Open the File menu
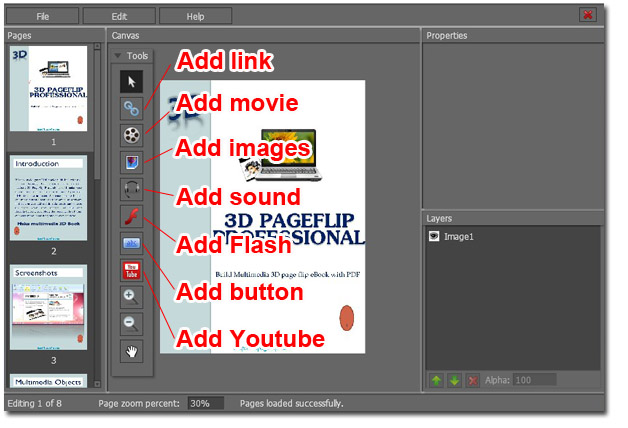Viewport: 628px width, 428px height. pyautogui.click(x=43, y=16)
